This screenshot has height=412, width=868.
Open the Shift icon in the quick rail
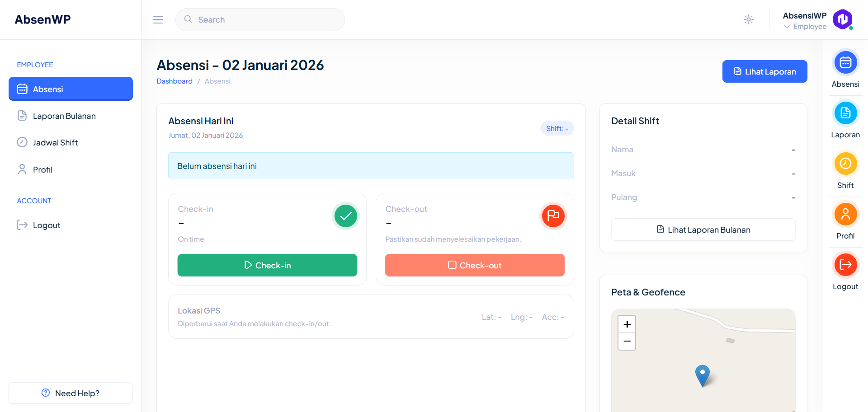(845, 163)
